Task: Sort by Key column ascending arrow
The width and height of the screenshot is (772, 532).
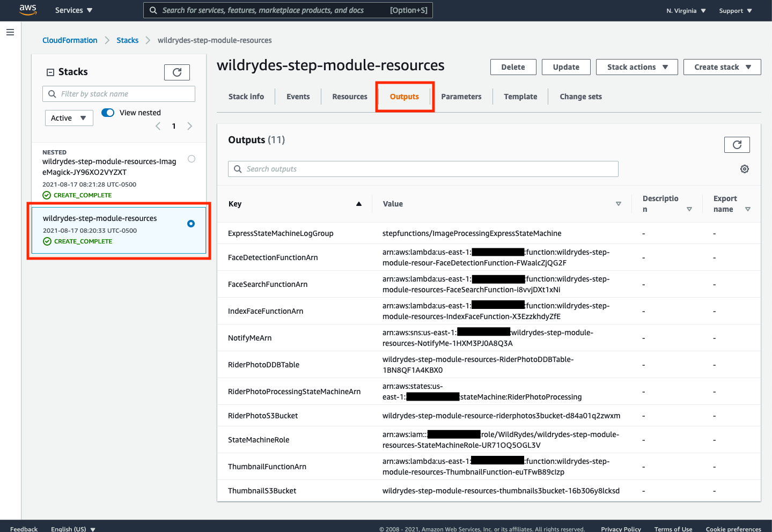Action: [x=359, y=204]
